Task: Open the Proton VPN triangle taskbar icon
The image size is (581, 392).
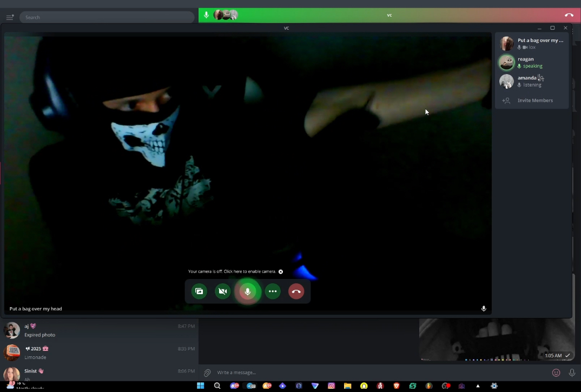Action: (315, 386)
